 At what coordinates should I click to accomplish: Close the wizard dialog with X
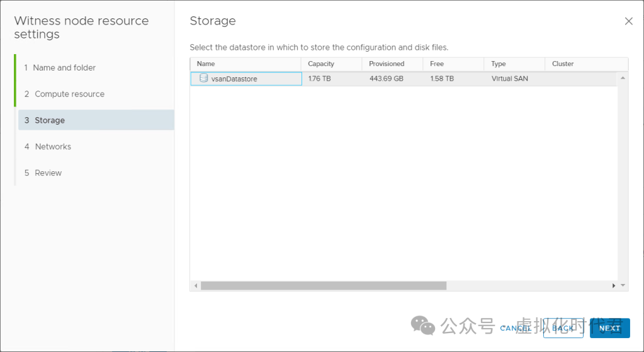point(628,21)
